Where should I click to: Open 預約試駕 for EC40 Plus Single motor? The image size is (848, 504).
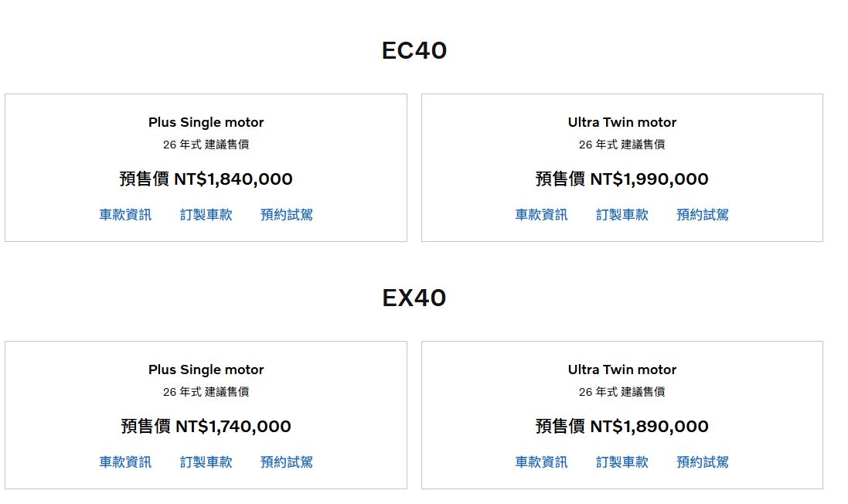click(286, 215)
